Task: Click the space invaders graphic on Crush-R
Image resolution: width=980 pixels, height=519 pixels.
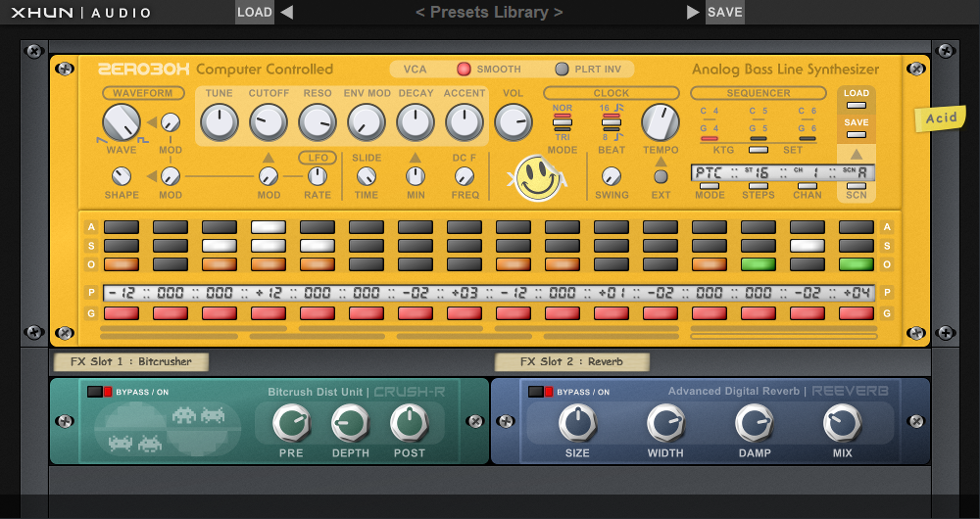Action: pyautogui.click(x=167, y=427)
